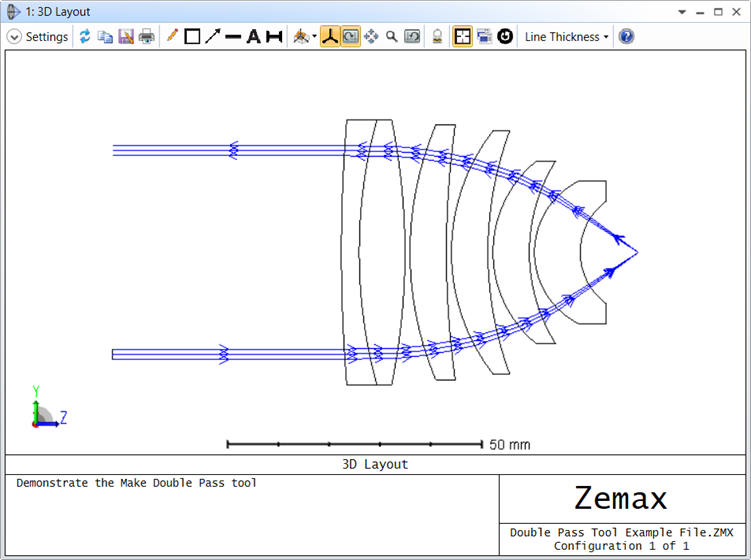Toggle the rotation view button

click(x=351, y=36)
